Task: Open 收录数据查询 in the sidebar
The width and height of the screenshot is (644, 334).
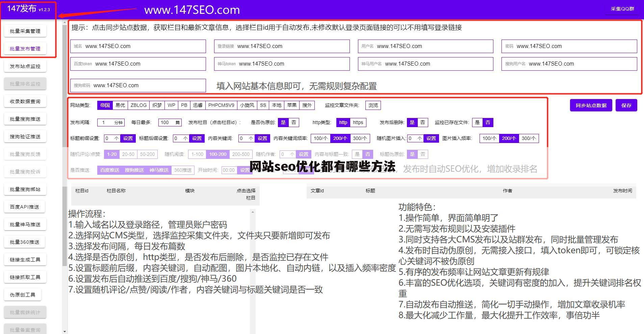Action: click(25, 101)
